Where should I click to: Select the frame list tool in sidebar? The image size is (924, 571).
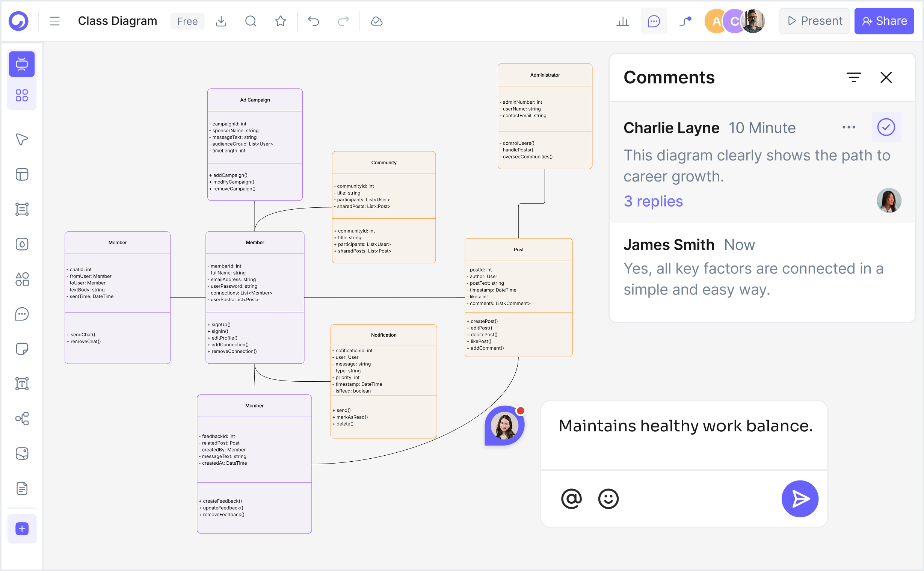(x=22, y=209)
